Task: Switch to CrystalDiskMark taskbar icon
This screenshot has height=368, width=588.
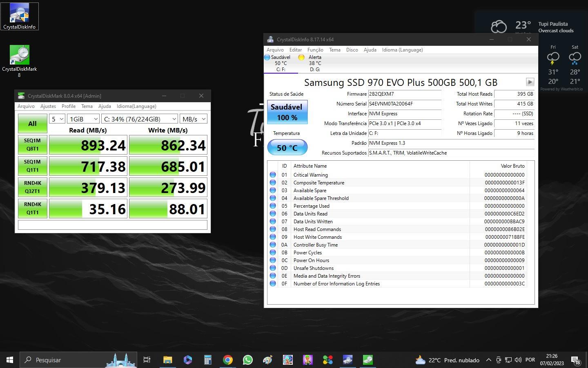Action: [x=367, y=360]
